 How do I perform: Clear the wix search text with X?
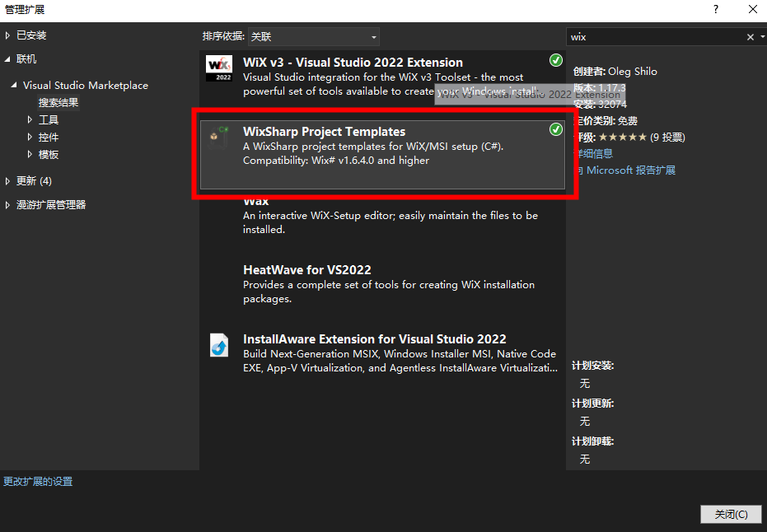(750, 37)
